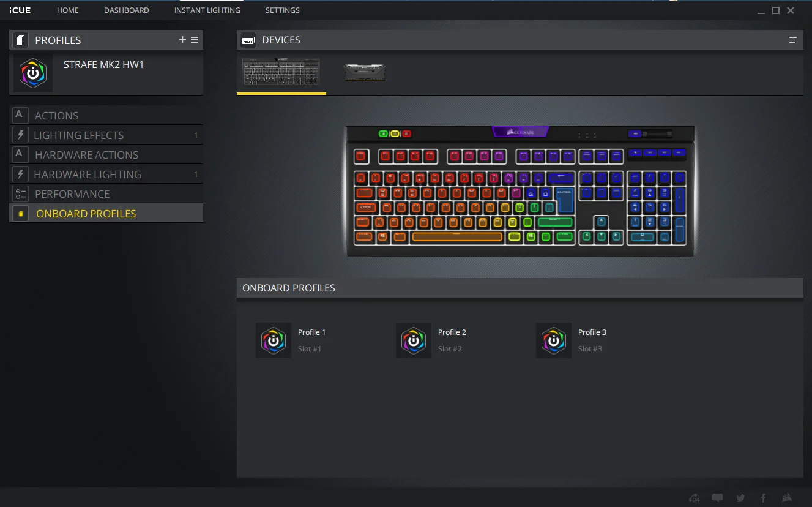Open the Dashboard menu
Screen dimensions: 812x507
coord(127,10)
